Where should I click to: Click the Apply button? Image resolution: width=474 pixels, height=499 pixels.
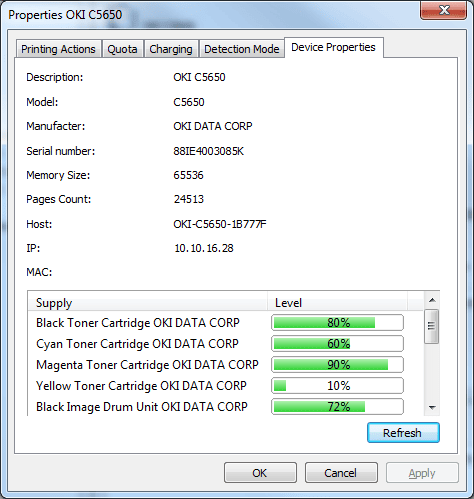[422, 473]
